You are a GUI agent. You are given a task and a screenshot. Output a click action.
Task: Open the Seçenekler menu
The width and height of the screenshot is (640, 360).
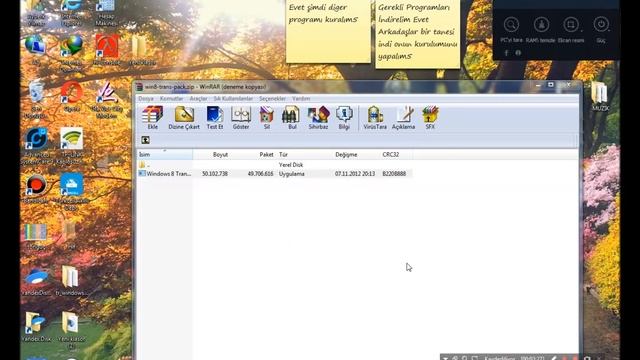(x=272, y=98)
